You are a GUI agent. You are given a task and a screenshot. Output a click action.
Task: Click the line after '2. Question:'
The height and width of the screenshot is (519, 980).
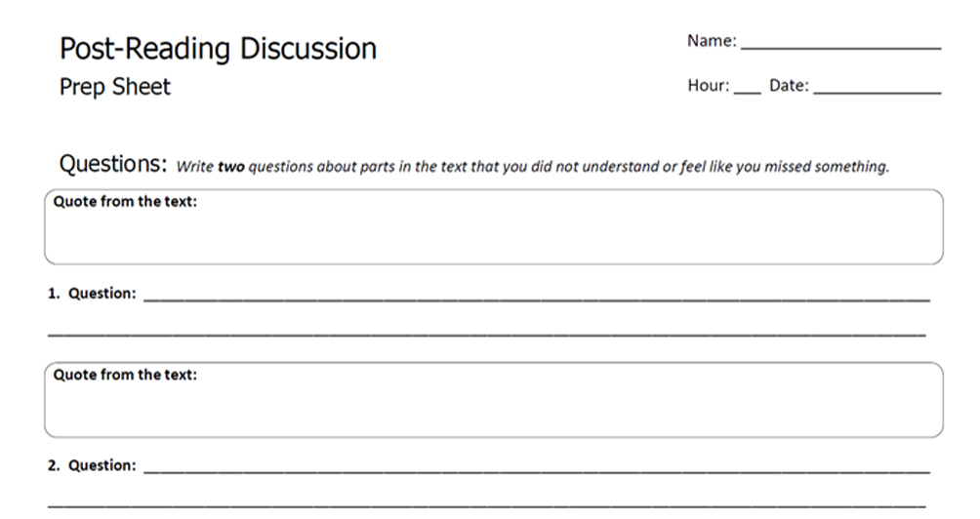tap(535, 469)
